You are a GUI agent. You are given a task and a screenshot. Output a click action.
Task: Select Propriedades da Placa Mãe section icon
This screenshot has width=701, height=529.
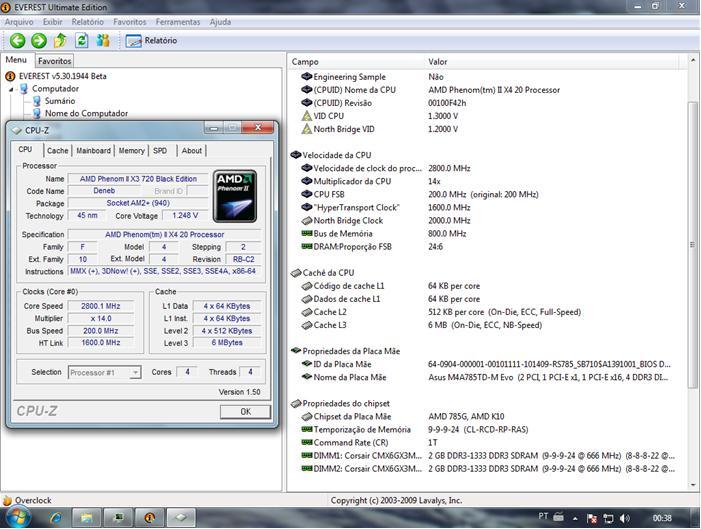coord(296,351)
